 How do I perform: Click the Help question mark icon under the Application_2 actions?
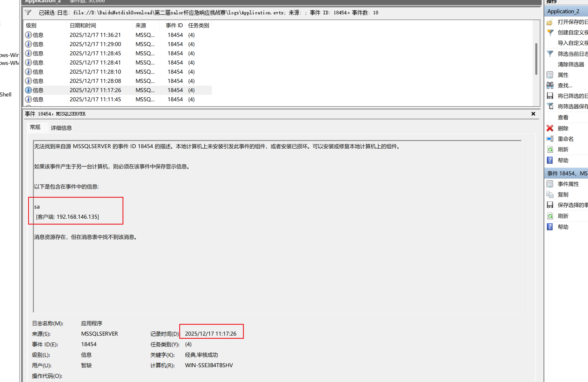click(550, 160)
